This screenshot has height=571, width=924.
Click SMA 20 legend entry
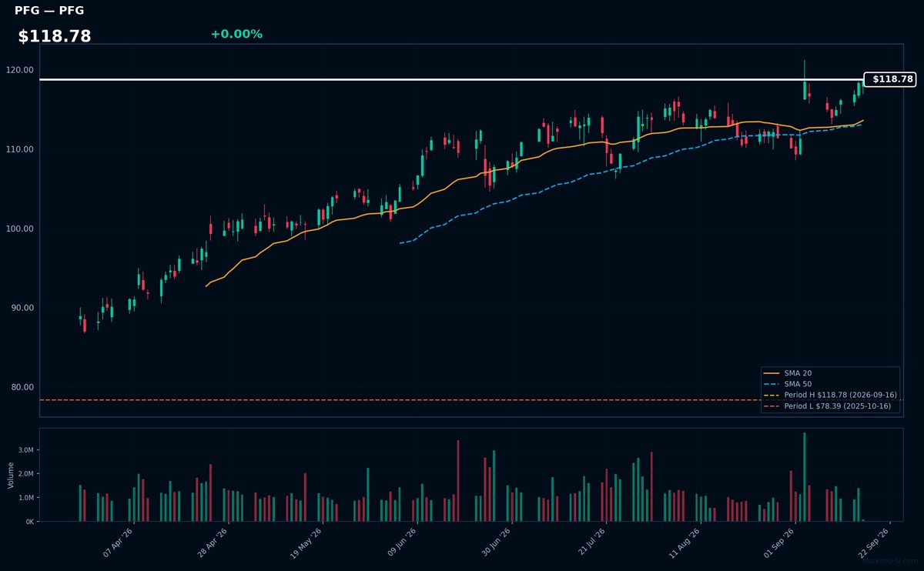[x=798, y=372]
